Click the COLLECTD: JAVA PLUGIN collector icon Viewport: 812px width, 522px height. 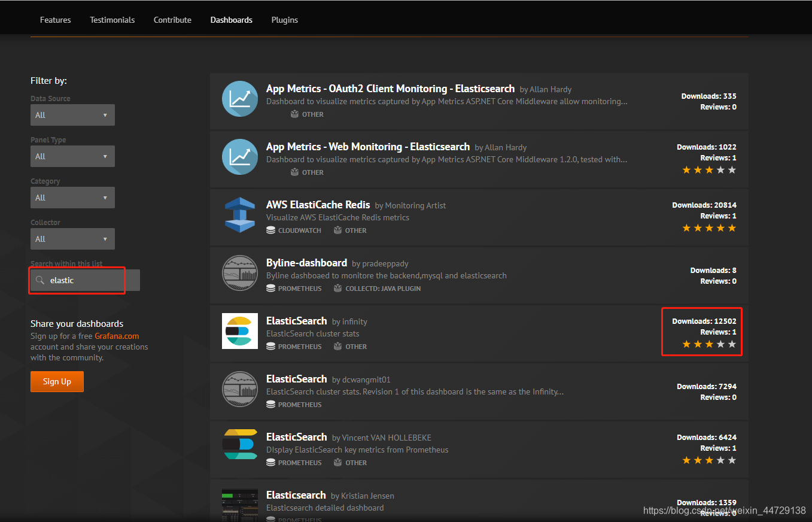pos(337,288)
